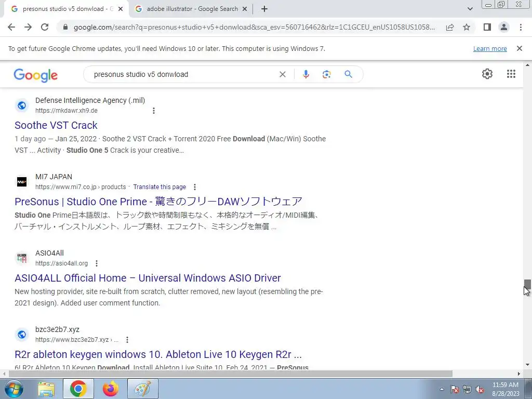Viewport: 532px width, 399px height.
Task: Open Windows Explorer from taskbar
Action: point(46,389)
